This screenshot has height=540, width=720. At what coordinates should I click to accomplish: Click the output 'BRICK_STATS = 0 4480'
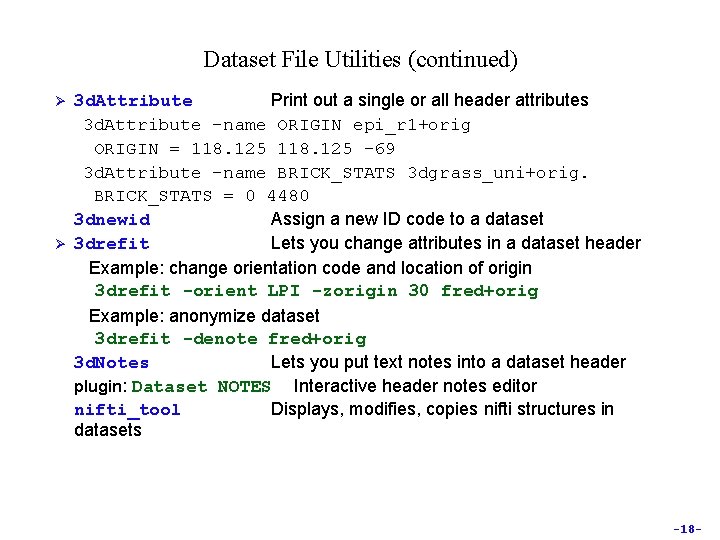click(202, 196)
